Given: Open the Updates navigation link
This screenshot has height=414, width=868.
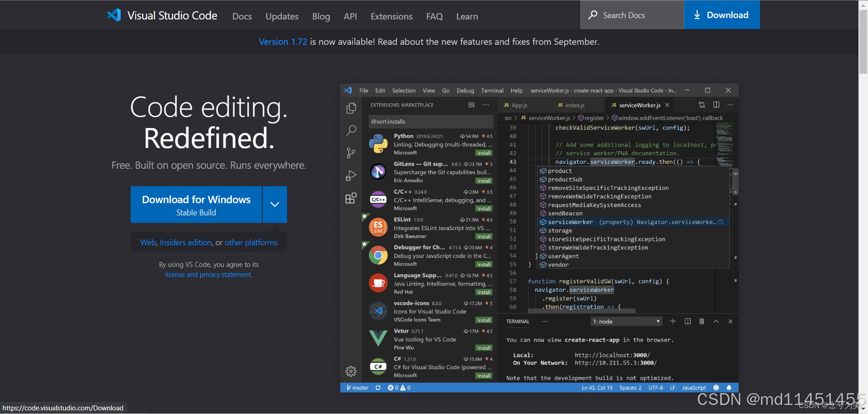Looking at the screenshot, I should tap(282, 16).
